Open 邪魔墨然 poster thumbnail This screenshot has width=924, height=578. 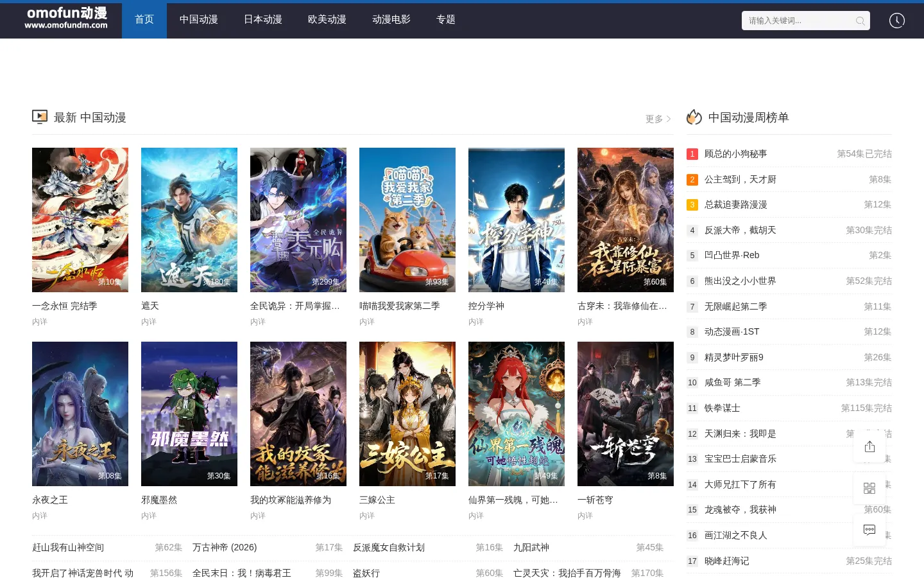189,414
